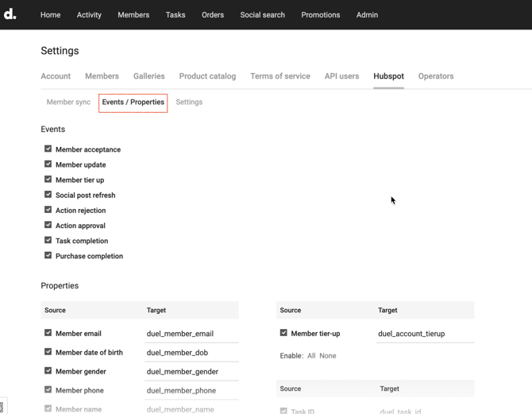Uncheck the Member tier-up property

coord(283,333)
